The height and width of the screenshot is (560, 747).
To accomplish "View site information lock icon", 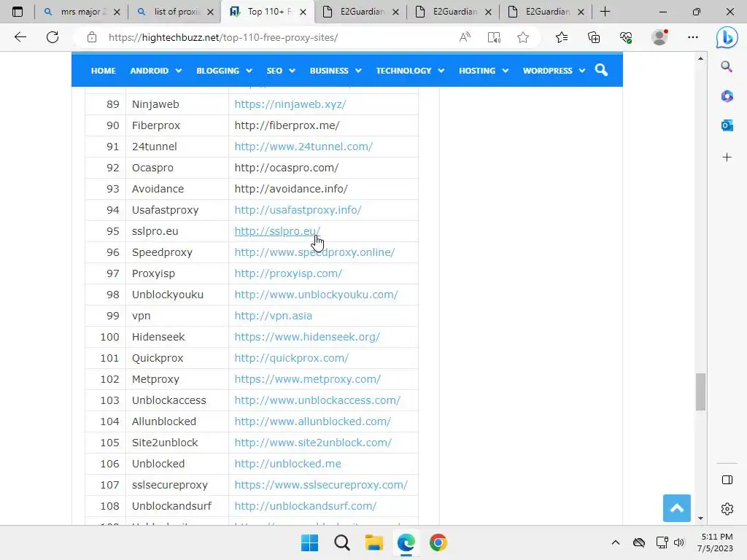I will [92, 37].
